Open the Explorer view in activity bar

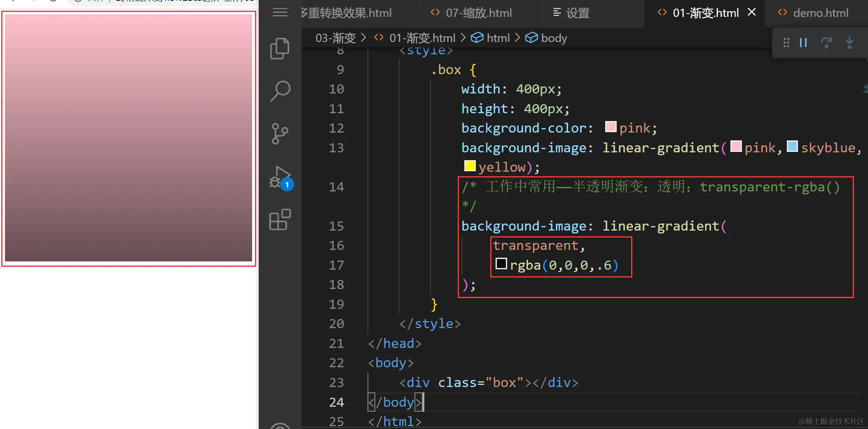(280, 49)
